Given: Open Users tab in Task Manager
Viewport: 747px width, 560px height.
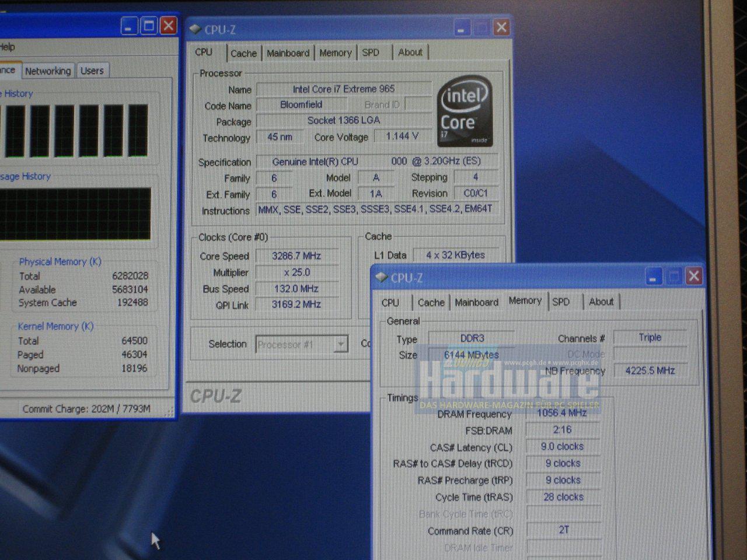Looking at the screenshot, I should click(92, 71).
